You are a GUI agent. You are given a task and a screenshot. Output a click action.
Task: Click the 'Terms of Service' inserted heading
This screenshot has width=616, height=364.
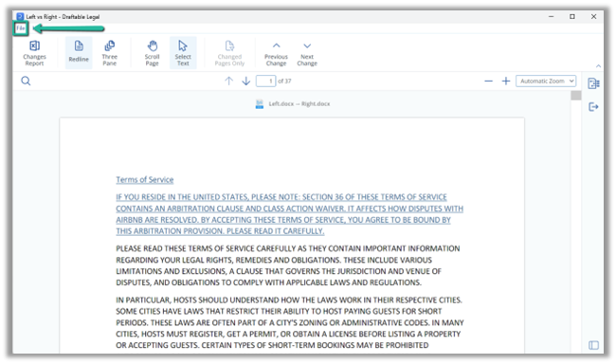145,180
